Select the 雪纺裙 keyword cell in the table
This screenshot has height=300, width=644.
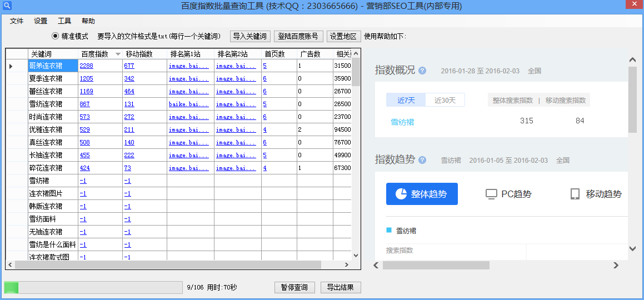click(x=53, y=181)
